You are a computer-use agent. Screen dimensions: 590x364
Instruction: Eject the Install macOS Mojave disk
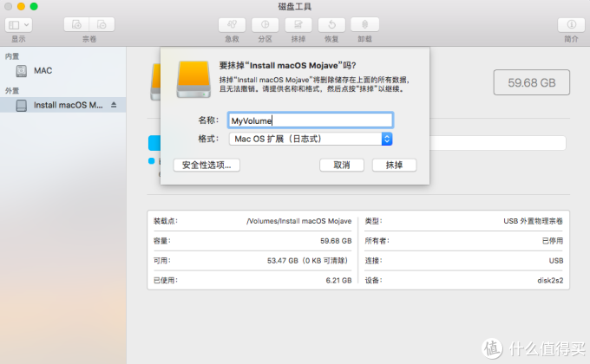pos(114,105)
